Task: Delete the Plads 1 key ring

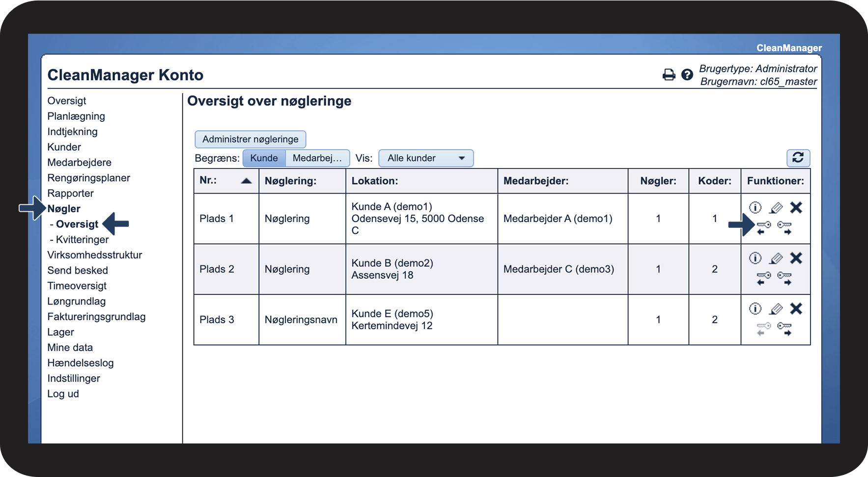Action: click(796, 208)
